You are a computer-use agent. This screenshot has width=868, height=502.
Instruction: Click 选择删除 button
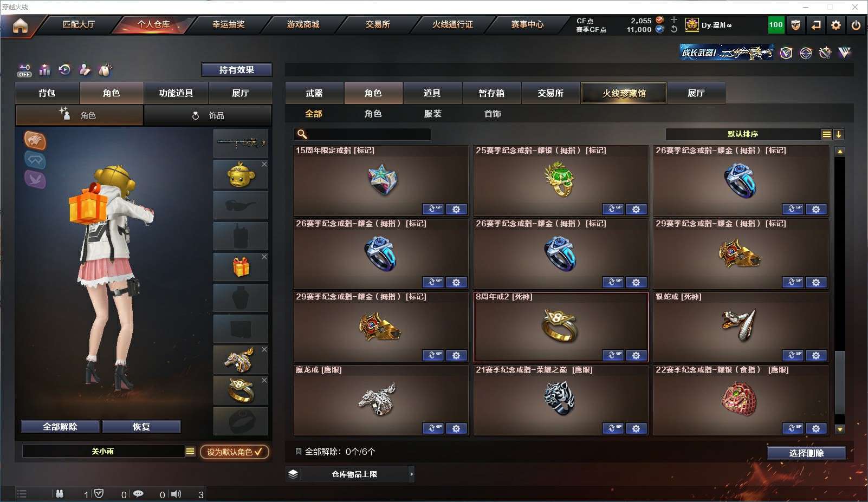coord(807,453)
